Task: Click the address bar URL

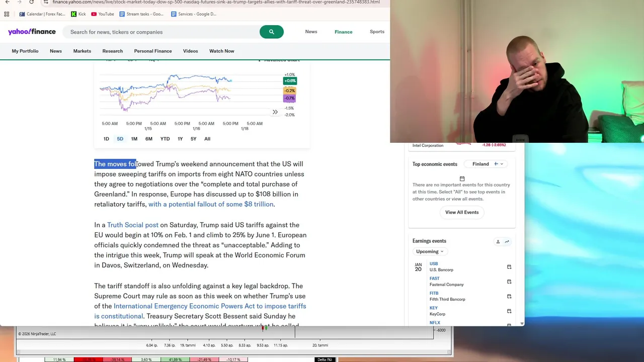Action: click(216, 2)
